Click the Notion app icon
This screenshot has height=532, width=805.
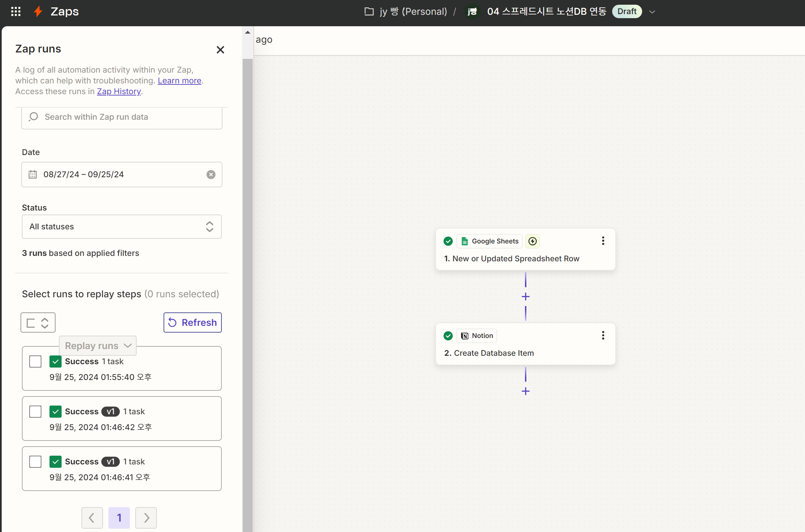point(465,336)
